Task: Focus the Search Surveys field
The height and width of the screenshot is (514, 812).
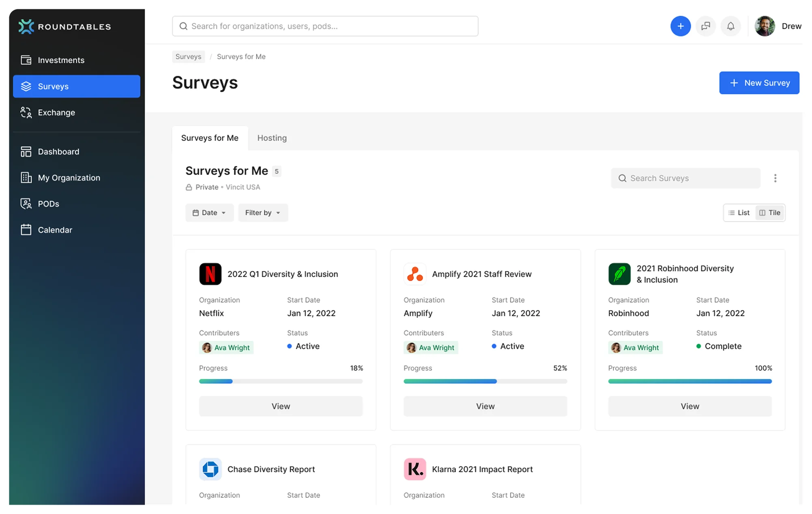Action: (x=686, y=178)
